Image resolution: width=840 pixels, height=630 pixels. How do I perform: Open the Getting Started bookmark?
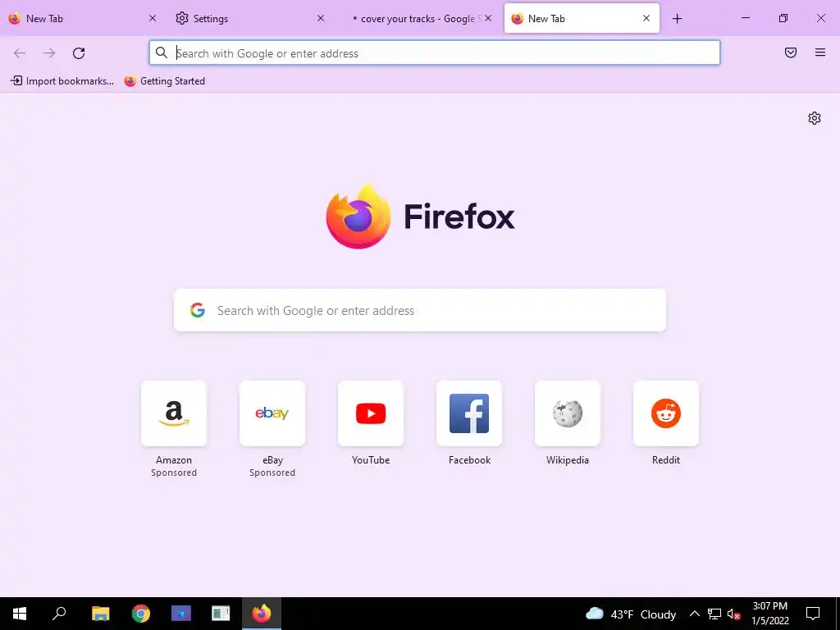tap(164, 81)
